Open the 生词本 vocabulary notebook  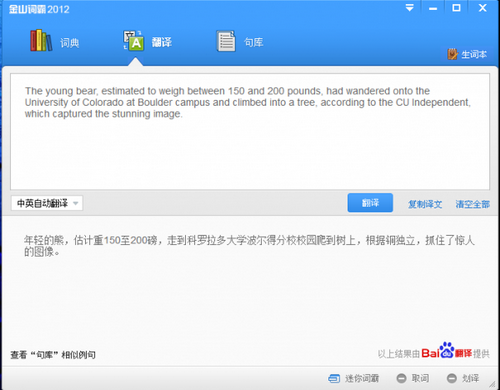[x=467, y=54]
